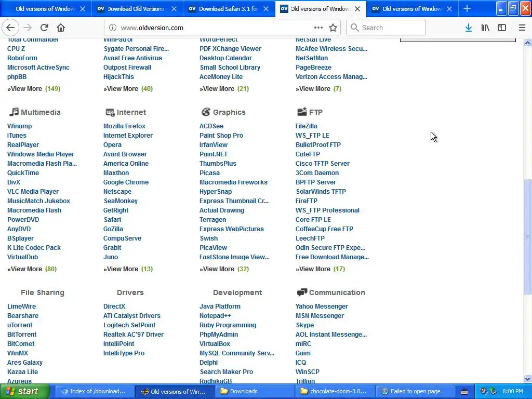Click View More (13) under Internet
This screenshot has width=532, height=399.
(x=128, y=269)
